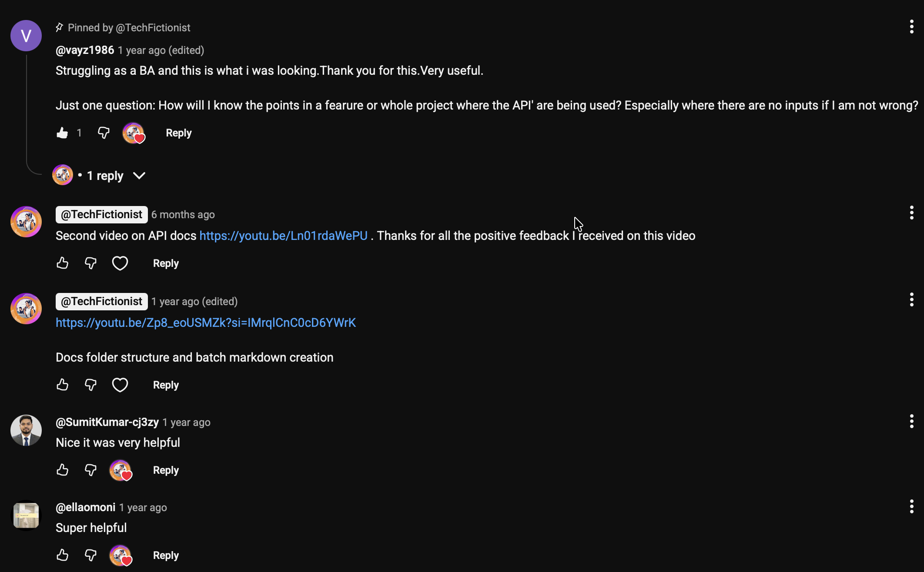Click @vayz1986's purple avatar
Image resolution: width=924 pixels, height=572 pixels.
click(x=26, y=36)
